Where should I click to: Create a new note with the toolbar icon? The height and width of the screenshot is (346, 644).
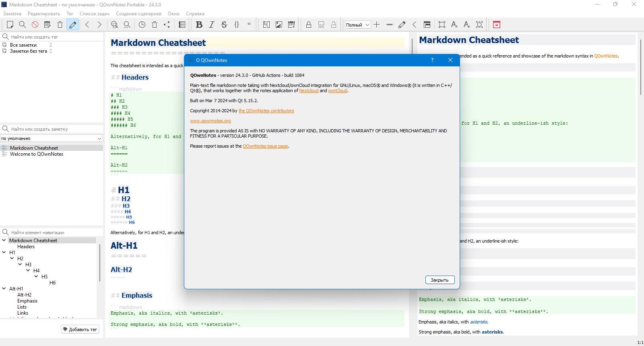tap(10, 25)
